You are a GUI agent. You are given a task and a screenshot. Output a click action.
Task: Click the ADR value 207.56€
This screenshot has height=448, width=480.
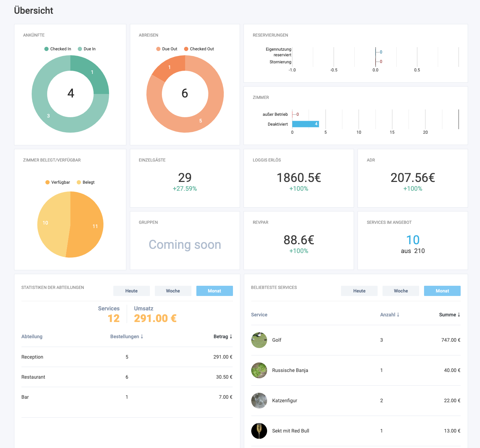click(x=413, y=178)
